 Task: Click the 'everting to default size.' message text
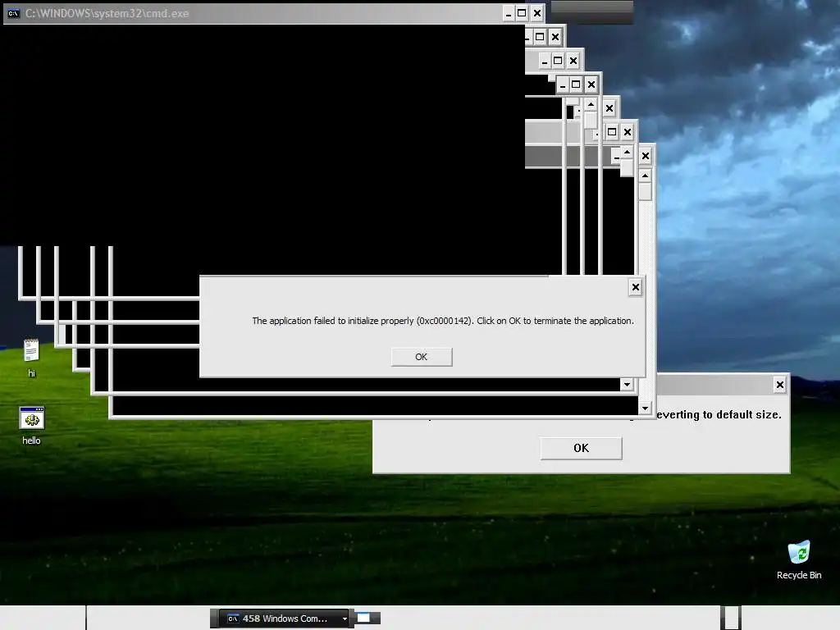[719, 414]
